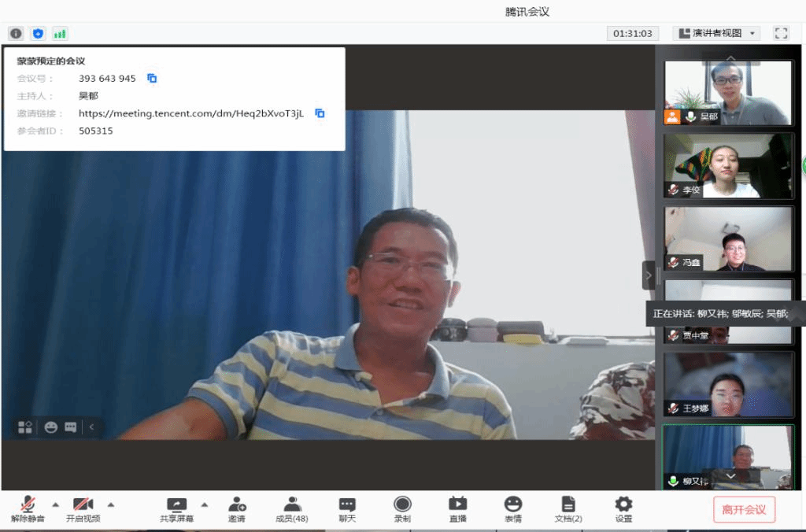Image resolution: width=806 pixels, height=532 pixels.
Task: Open the share screen (共享屏幕) tool
Action: coord(176,509)
